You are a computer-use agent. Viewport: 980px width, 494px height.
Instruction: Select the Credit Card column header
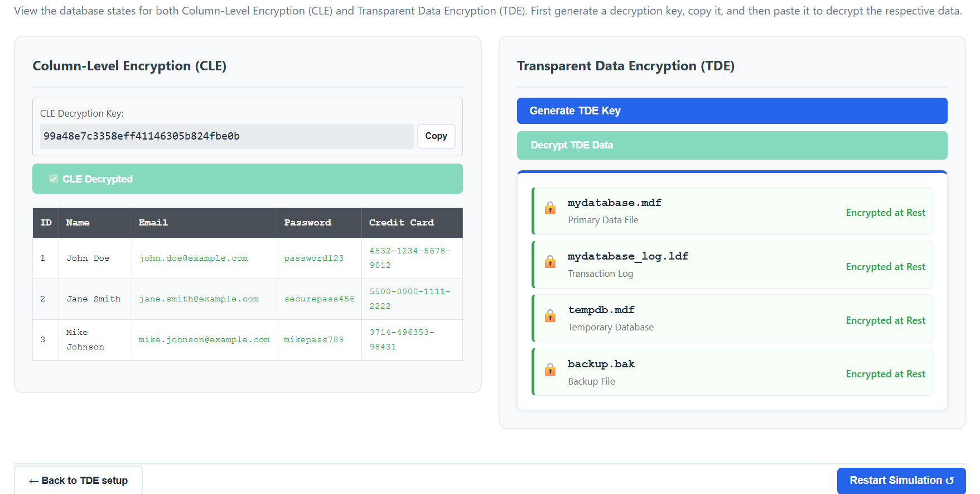401,223
